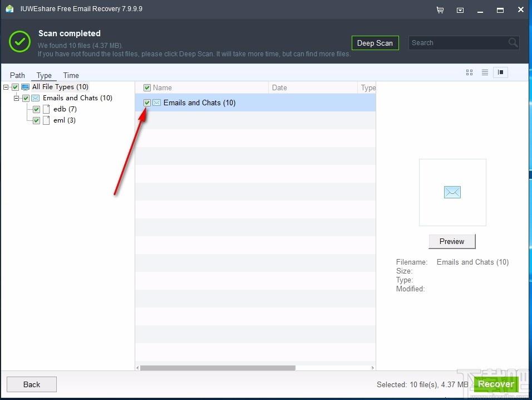This screenshot has width=532, height=400.
Task: Click the Filename value 'Emails and Chats (10)'
Action: (472, 262)
